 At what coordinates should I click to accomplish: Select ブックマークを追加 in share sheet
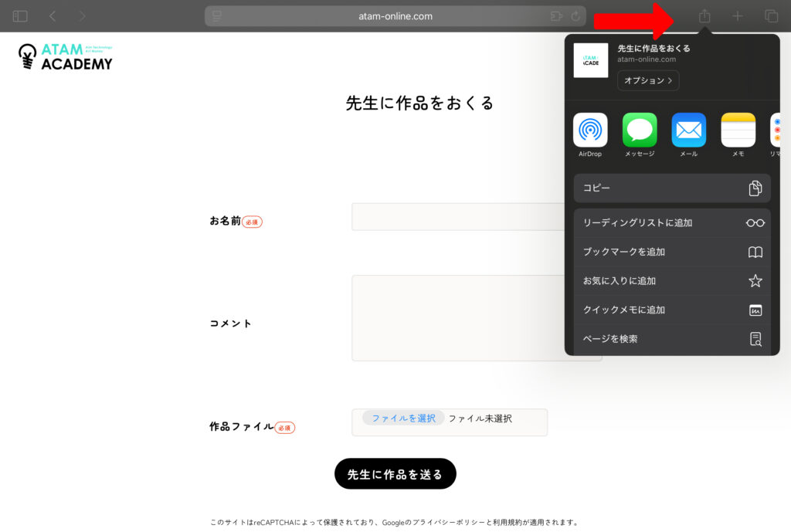[x=672, y=252]
